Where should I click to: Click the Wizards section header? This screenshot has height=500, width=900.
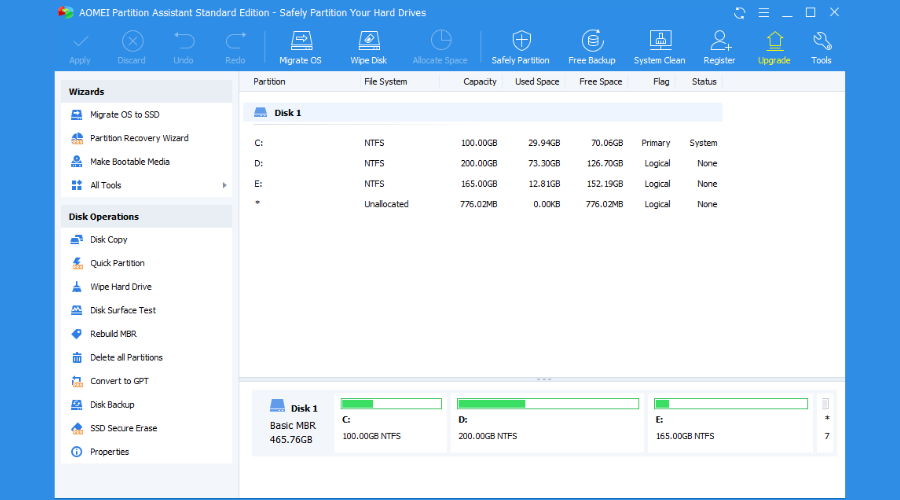(x=146, y=92)
